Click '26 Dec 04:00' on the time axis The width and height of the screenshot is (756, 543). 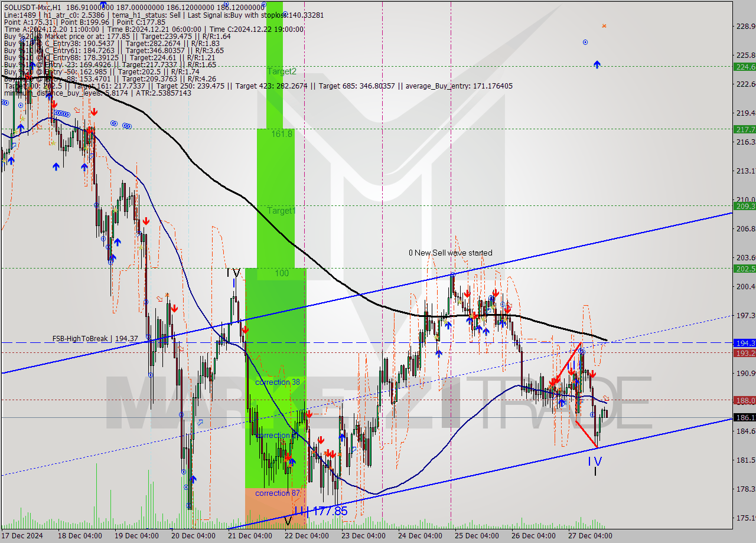(535, 536)
